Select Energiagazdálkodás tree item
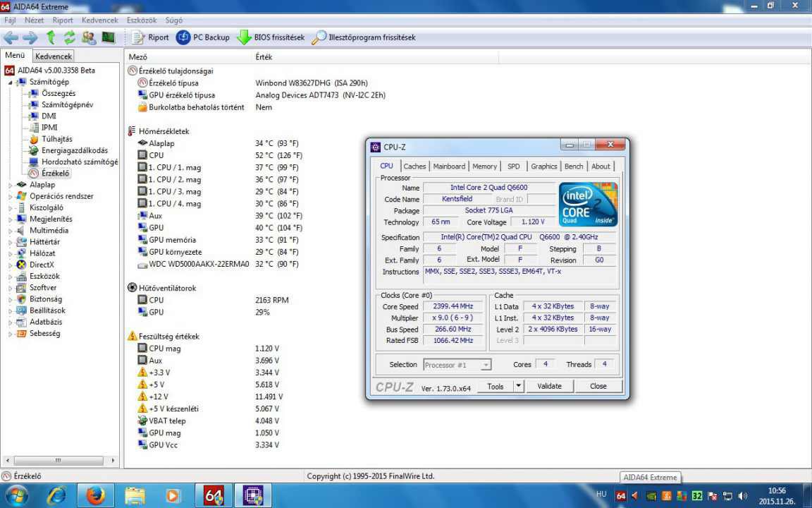The height and width of the screenshot is (508, 812). tap(75, 150)
